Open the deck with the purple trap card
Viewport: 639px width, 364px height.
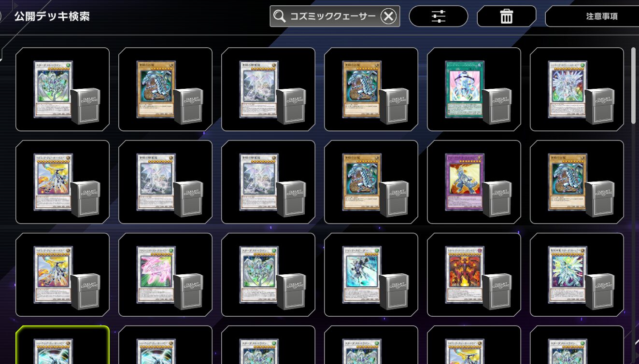[x=474, y=182]
